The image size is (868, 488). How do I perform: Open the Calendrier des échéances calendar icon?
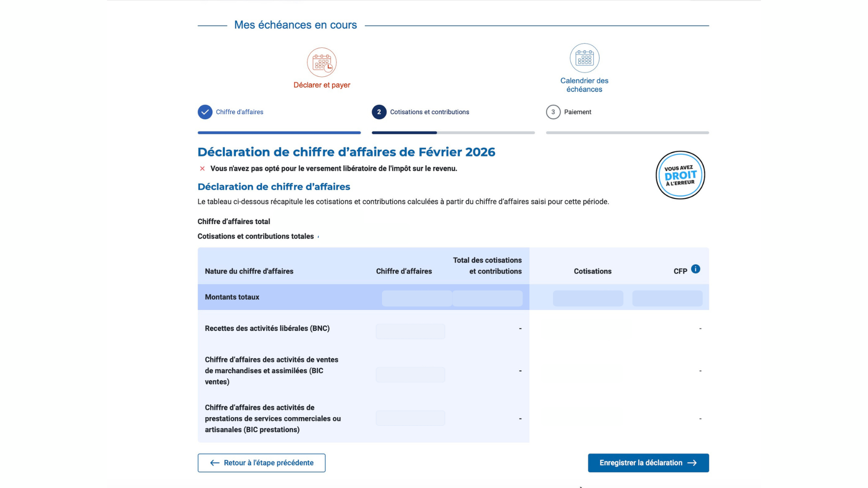(584, 58)
